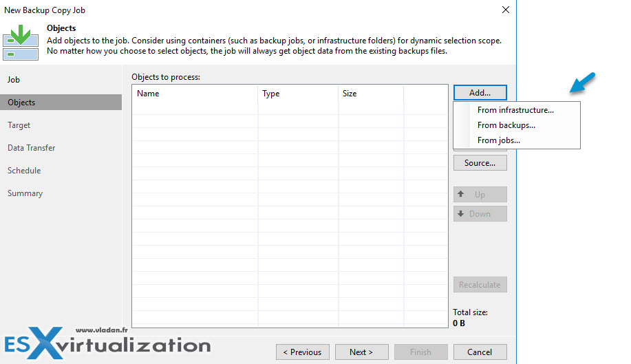Screen dimensions: 631x364
Task: Close the New Backup Copy Job dialog
Action: (506, 10)
